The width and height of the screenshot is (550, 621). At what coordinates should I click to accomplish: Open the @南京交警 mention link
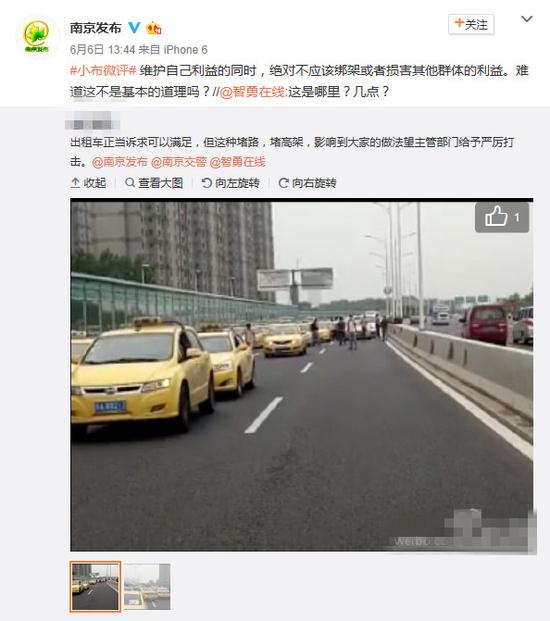pos(179,162)
